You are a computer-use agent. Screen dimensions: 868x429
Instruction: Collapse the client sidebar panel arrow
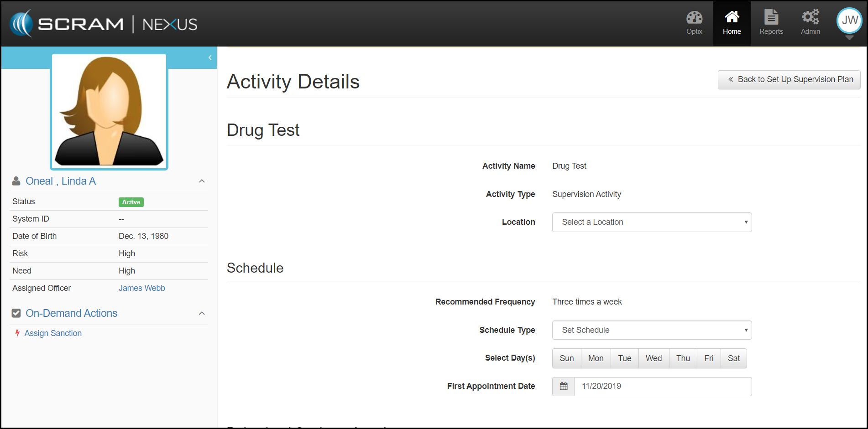(x=210, y=57)
